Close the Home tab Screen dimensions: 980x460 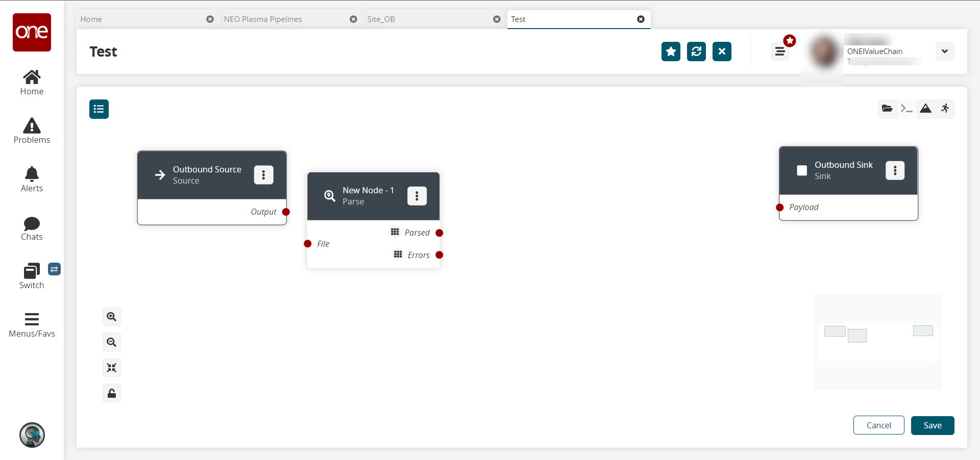(x=210, y=19)
